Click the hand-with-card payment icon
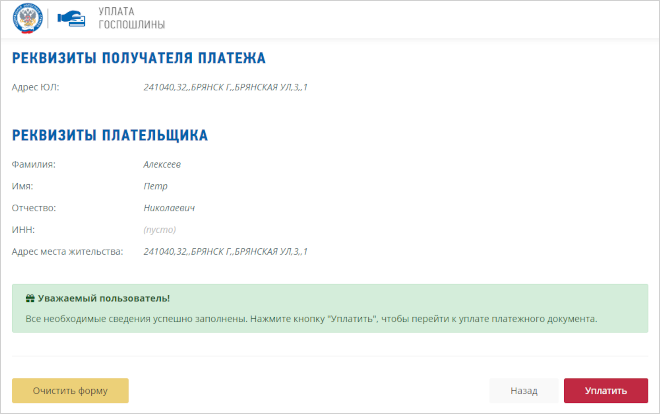The width and height of the screenshot is (660, 414). pyautogui.click(x=72, y=19)
